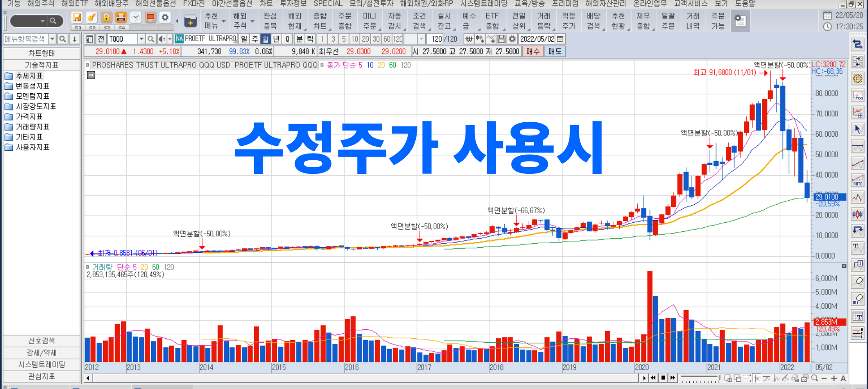Open the chart settings gear near date field
Image resolution: width=868 pixels, height=389 pixels.
tap(512, 39)
